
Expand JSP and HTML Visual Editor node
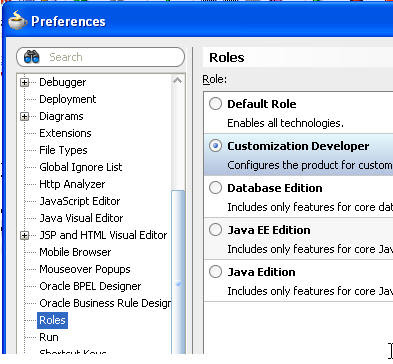coord(24,235)
